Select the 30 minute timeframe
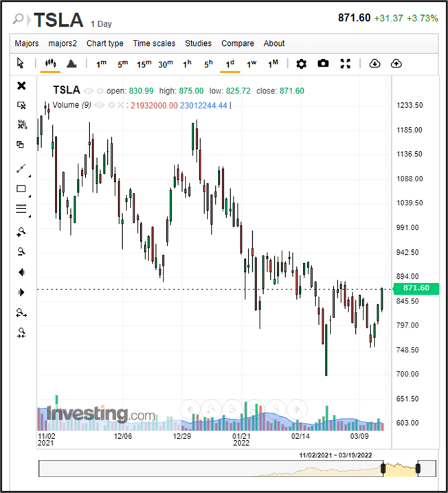The height and width of the screenshot is (493, 448). pyautogui.click(x=166, y=64)
